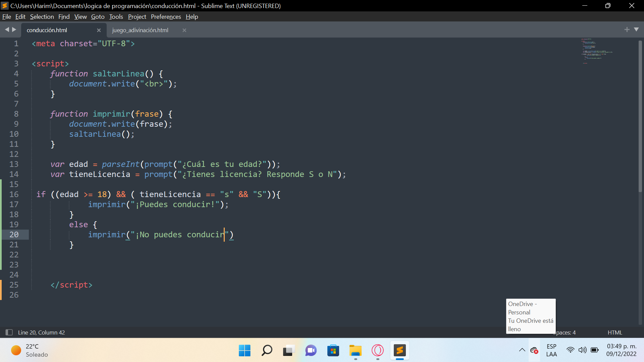Show hidden system tray icons
This screenshot has height=362, width=644.
522,350
